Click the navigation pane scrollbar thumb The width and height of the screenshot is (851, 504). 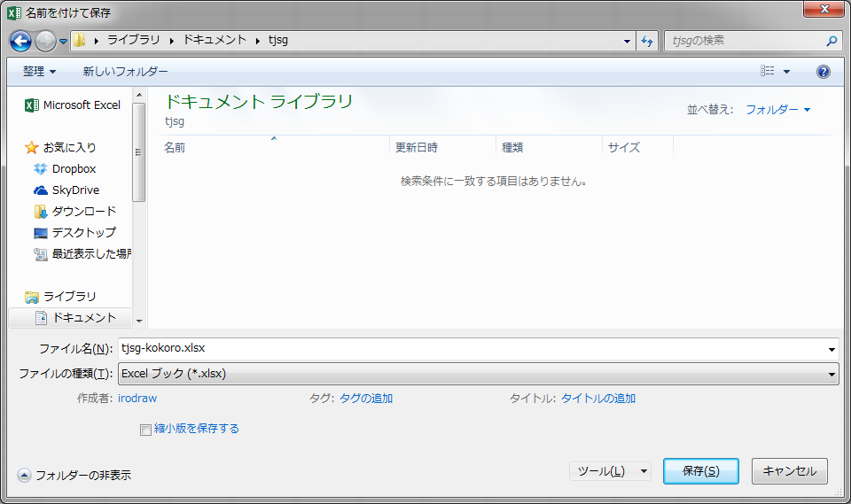[139, 151]
